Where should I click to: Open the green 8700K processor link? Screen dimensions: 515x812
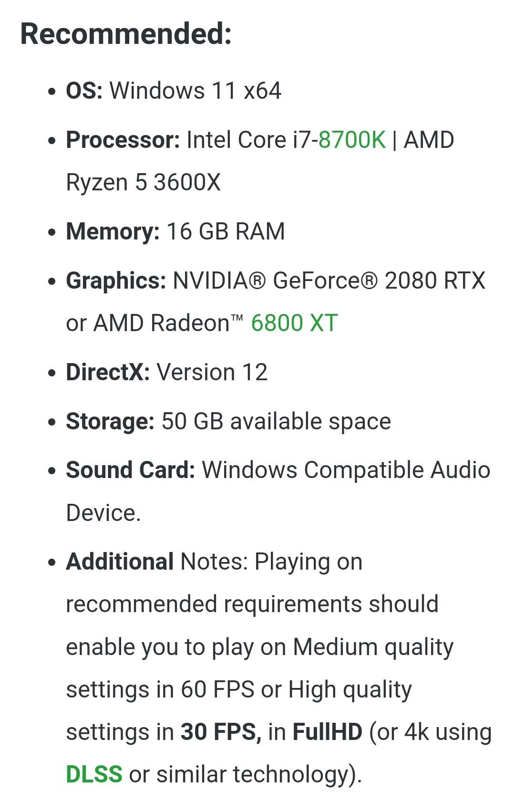tap(352, 140)
